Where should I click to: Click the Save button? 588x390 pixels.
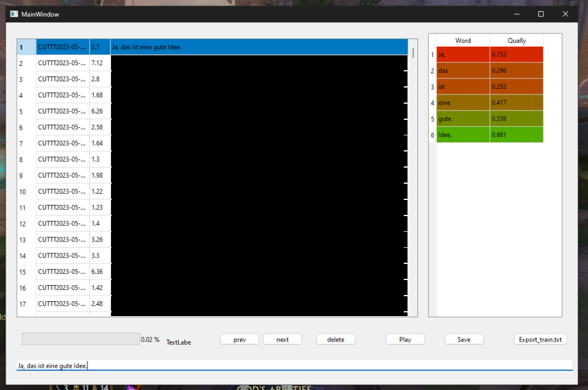pyautogui.click(x=463, y=339)
